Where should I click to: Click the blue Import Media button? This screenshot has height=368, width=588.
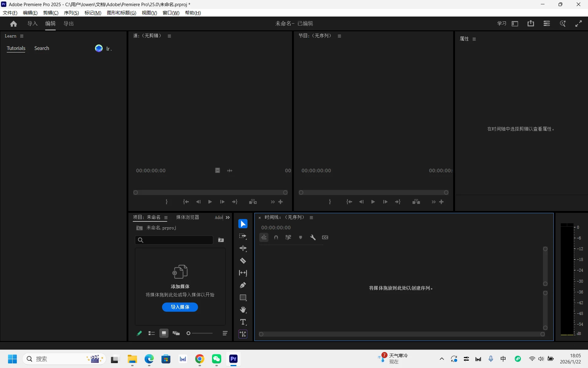pyautogui.click(x=180, y=307)
